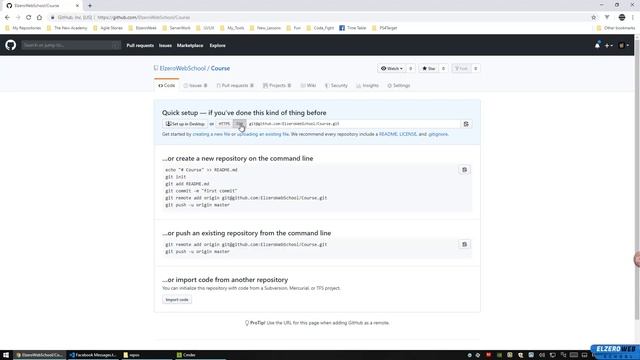This screenshot has width=640, height=360.
Task: Copy the push existing repository commands
Action: (x=464, y=244)
